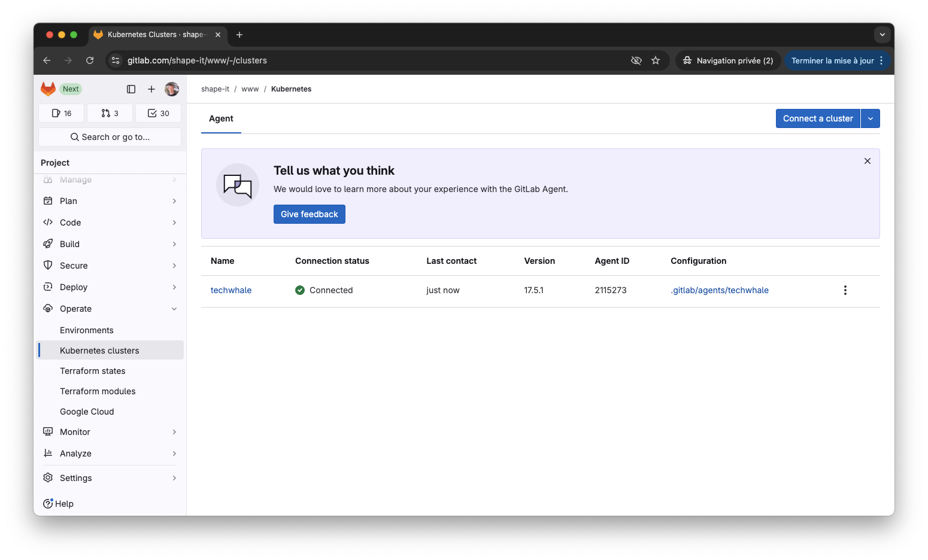This screenshot has width=928, height=560.
Task: Select Kubernetes clusters menu item
Action: 110,351
